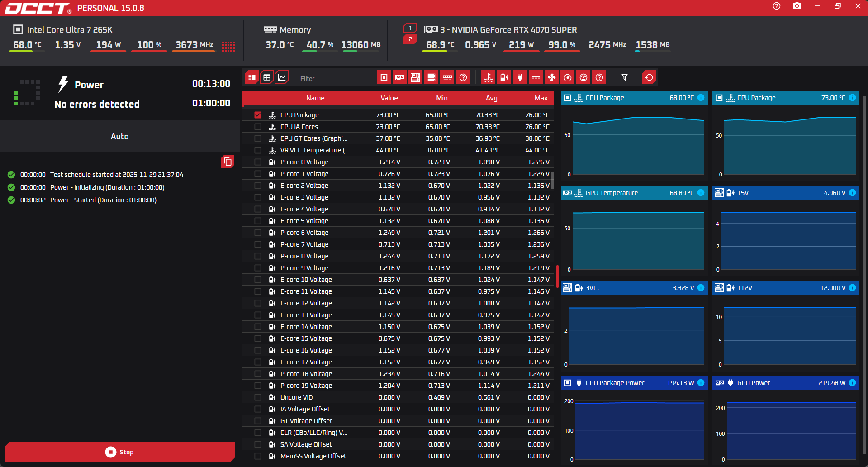Copy the test log to clipboard
868x467 pixels.
click(x=228, y=162)
